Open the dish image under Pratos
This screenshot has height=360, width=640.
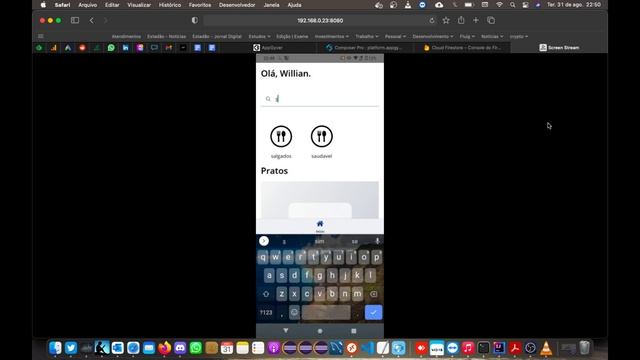[x=320, y=200]
